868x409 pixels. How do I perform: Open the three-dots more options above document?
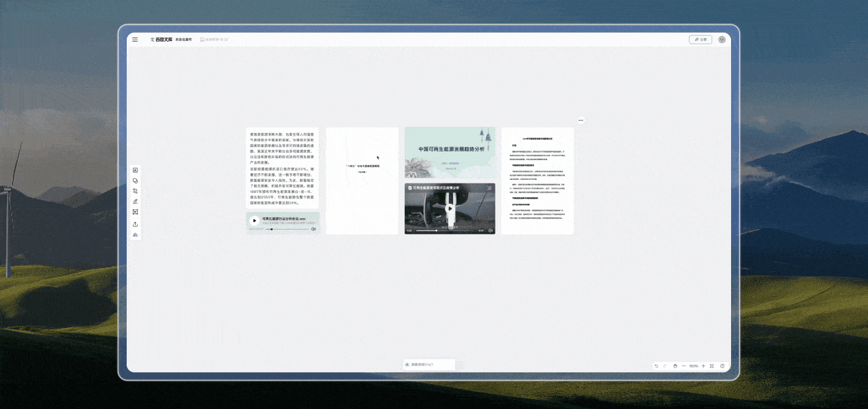[x=581, y=120]
